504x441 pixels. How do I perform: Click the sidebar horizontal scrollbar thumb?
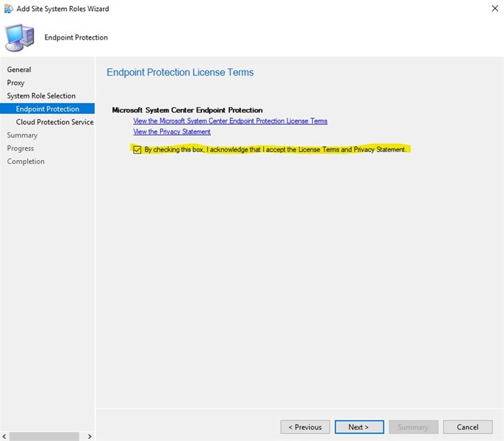click(44, 437)
